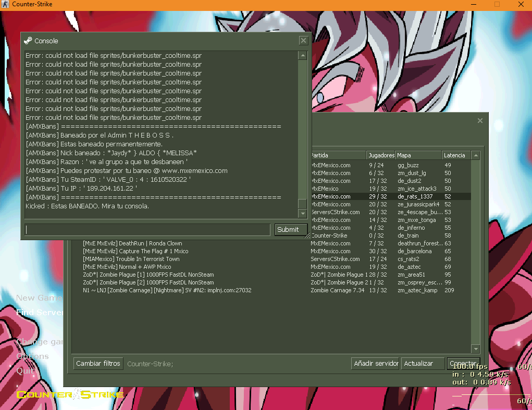Select the N1 ~ LNJ Zombie Carnage server

[x=271, y=290]
